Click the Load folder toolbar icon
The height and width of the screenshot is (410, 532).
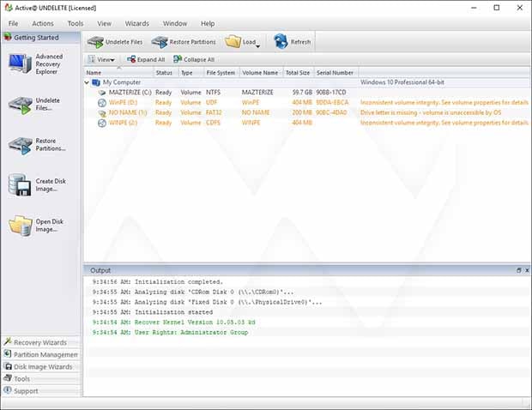233,41
